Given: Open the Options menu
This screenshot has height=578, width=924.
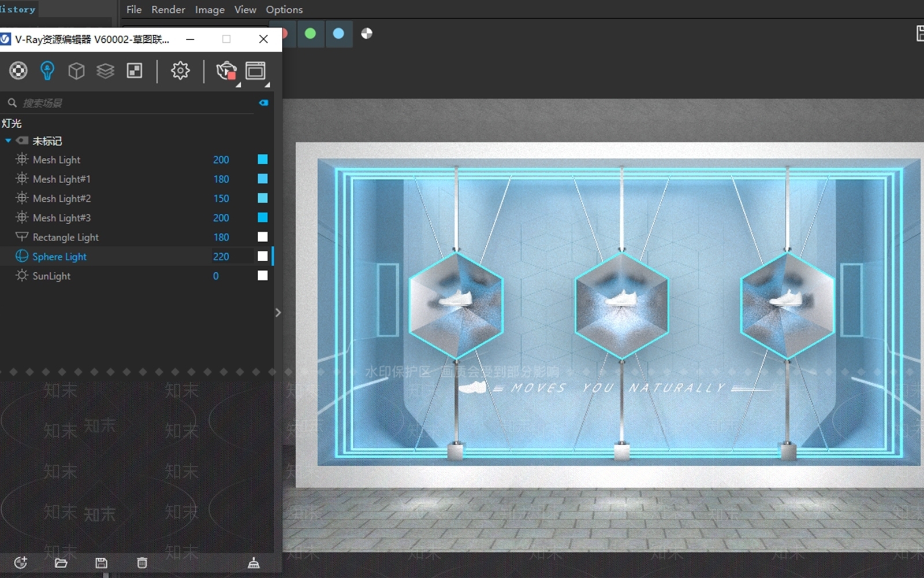Looking at the screenshot, I should click(x=284, y=10).
